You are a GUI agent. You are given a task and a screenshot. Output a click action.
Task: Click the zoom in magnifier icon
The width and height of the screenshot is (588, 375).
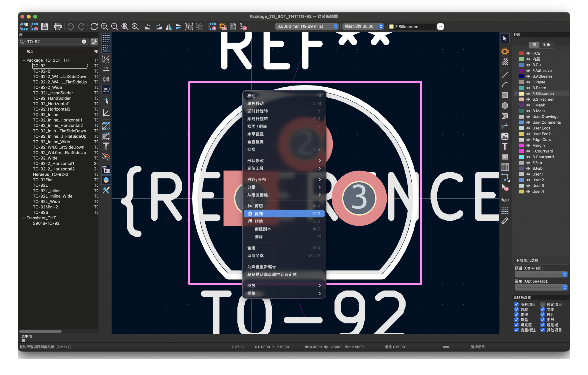[x=105, y=26]
